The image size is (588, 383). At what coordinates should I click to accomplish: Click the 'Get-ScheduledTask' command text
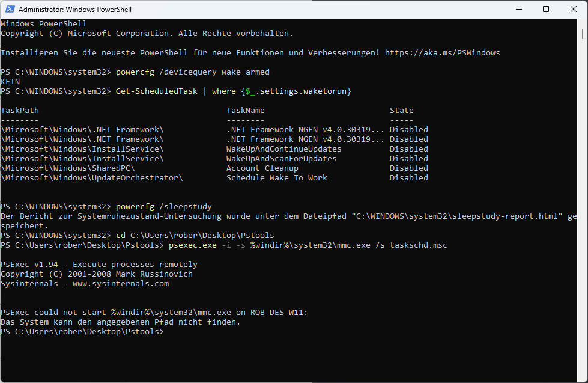coord(156,91)
